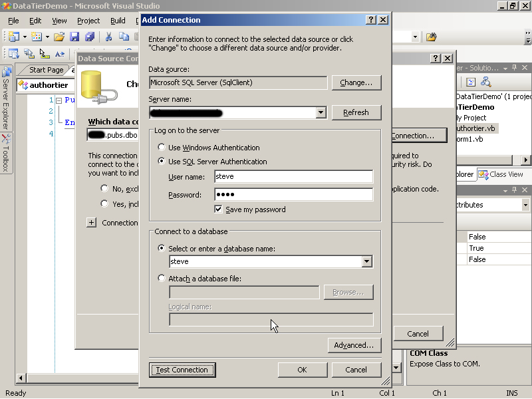Click the View Class Diagram icon
Screen dimensions: 532x399
486,82
